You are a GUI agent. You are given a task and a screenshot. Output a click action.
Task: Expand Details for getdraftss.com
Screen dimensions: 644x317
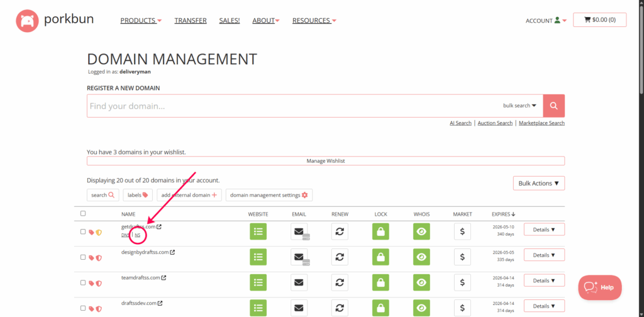(x=543, y=230)
